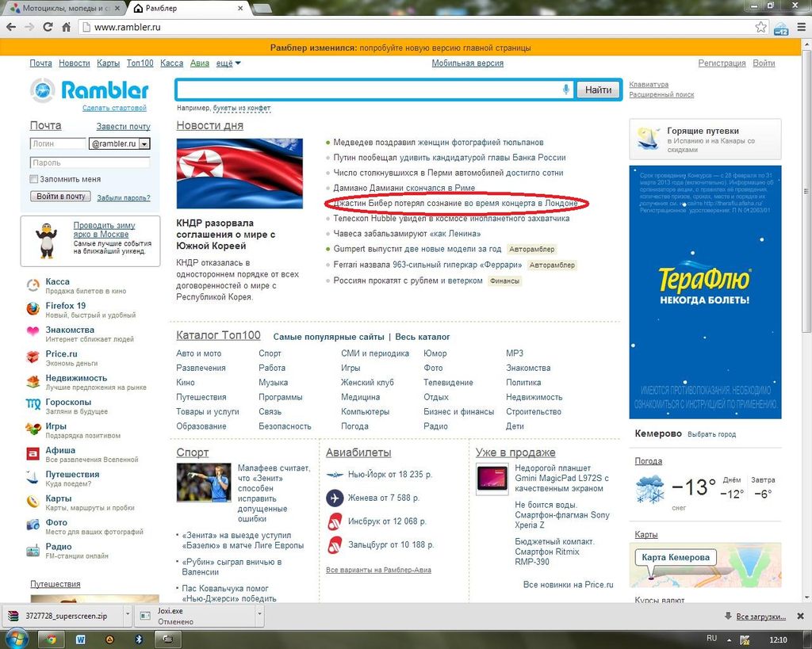812x649 pixels.
Task: Click the Выбрать город link
Action: (711, 434)
